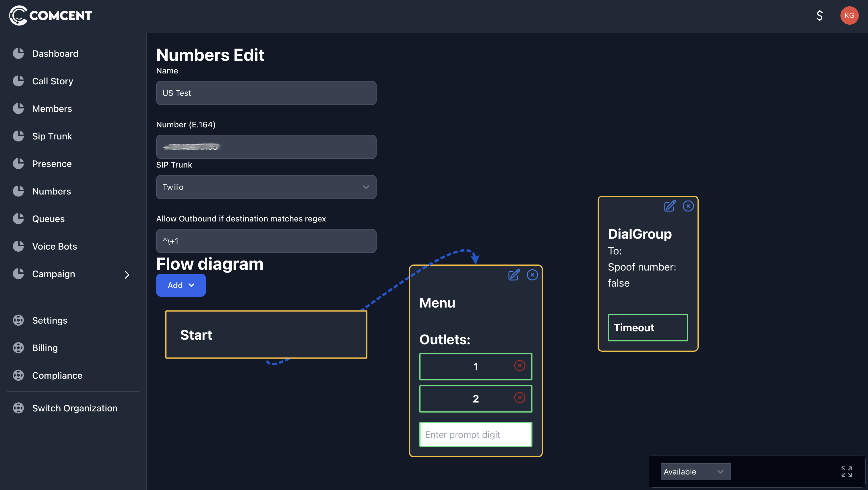Delete outlet 2 with red X
Screen dimensions: 868x490
tap(520, 398)
